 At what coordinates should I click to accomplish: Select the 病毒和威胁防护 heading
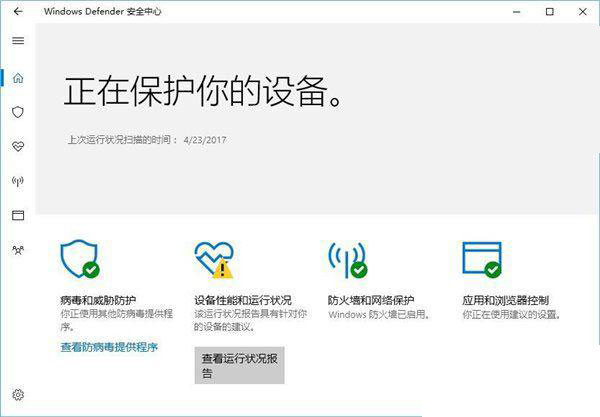98,300
